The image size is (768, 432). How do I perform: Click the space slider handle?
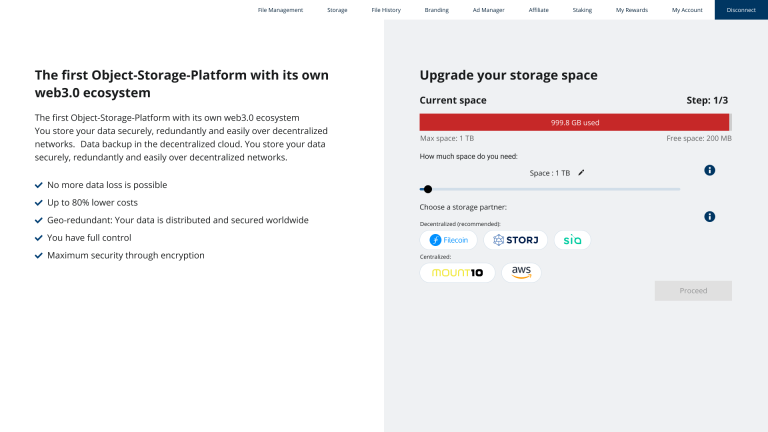(428, 189)
